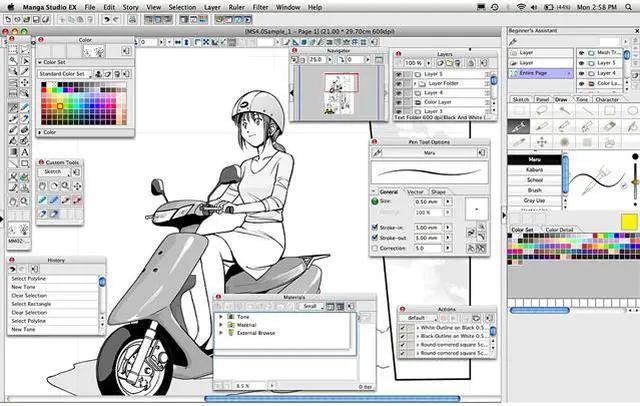Open Character tab in Beginner's Assistant
The height and width of the screenshot is (406, 640).
[607, 100]
